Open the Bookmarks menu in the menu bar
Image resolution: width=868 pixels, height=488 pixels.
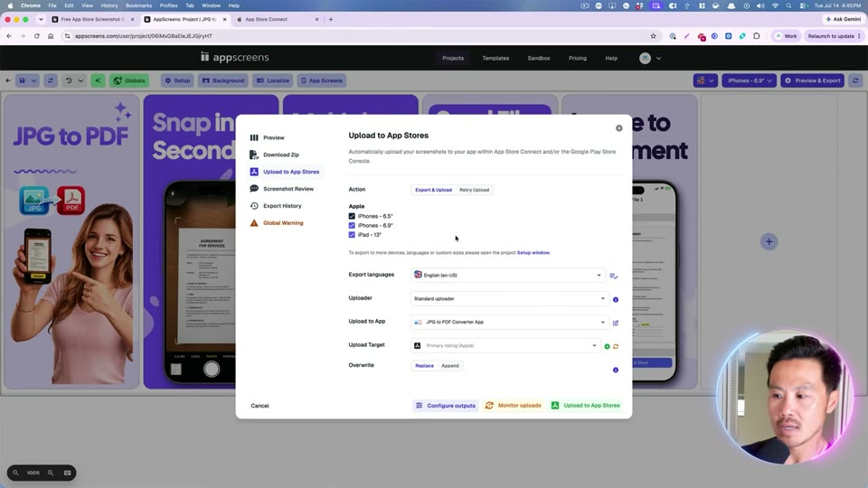click(x=138, y=5)
